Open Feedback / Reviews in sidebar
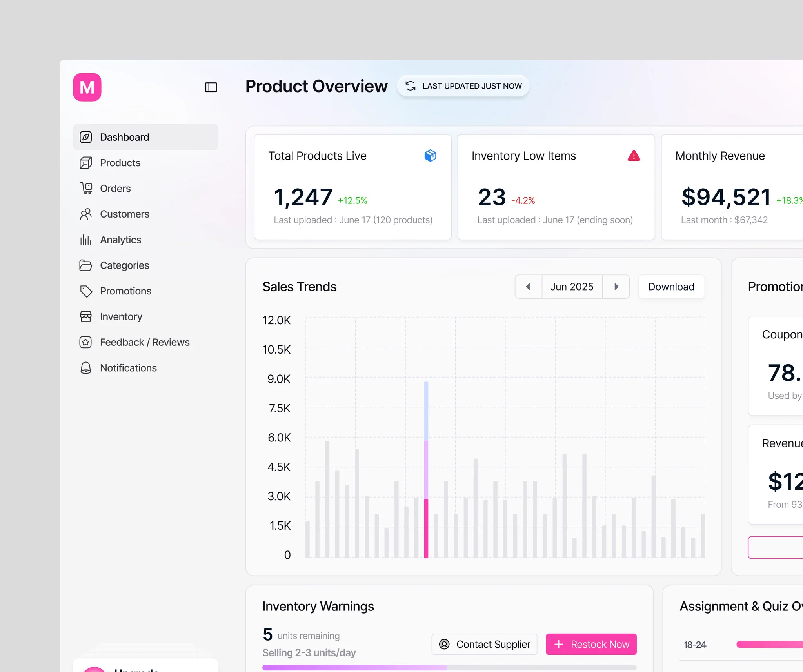This screenshot has height=672, width=803. tap(145, 342)
